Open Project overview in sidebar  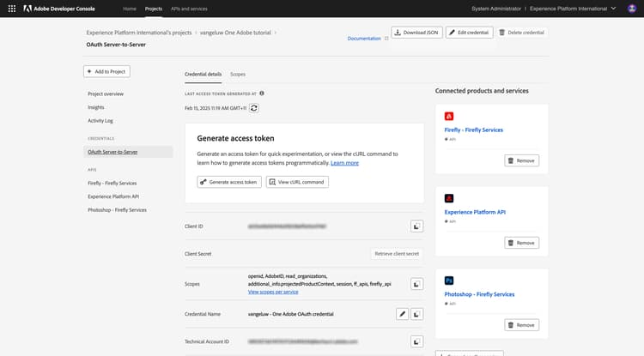point(106,94)
